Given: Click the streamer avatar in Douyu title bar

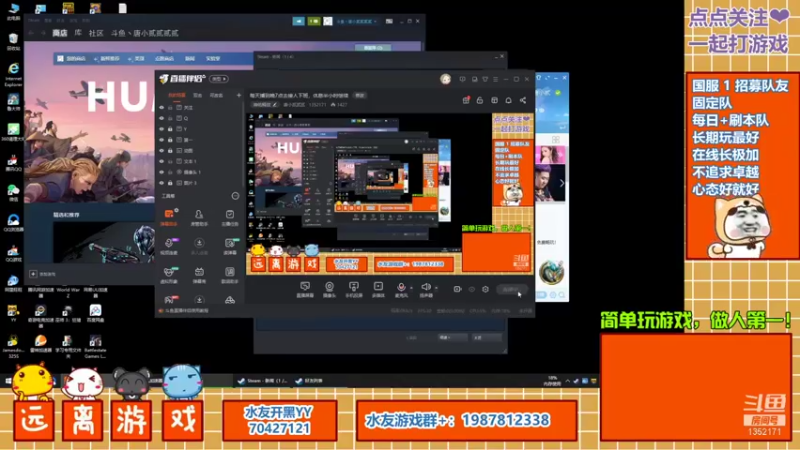Looking at the screenshot, I should tap(445, 79).
